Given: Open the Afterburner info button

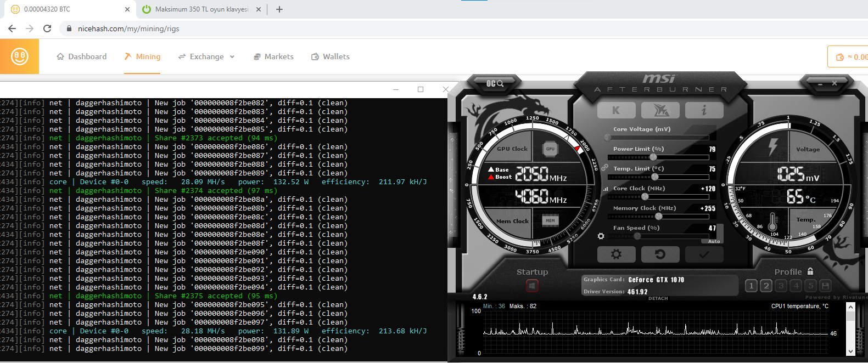Looking at the screenshot, I should point(704,110).
